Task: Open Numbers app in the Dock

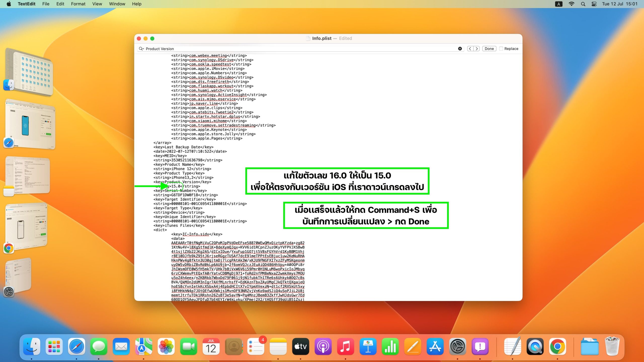Action: [x=390, y=346]
